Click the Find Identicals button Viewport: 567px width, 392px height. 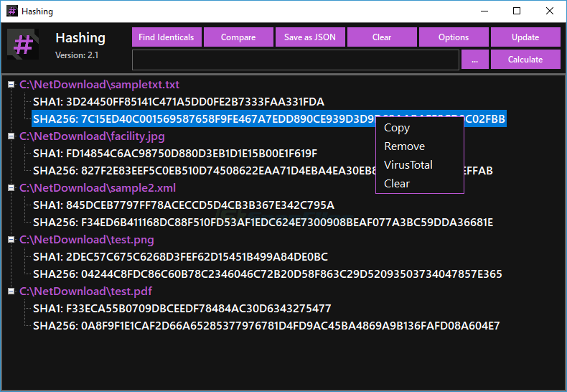click(x=167, y=37)
